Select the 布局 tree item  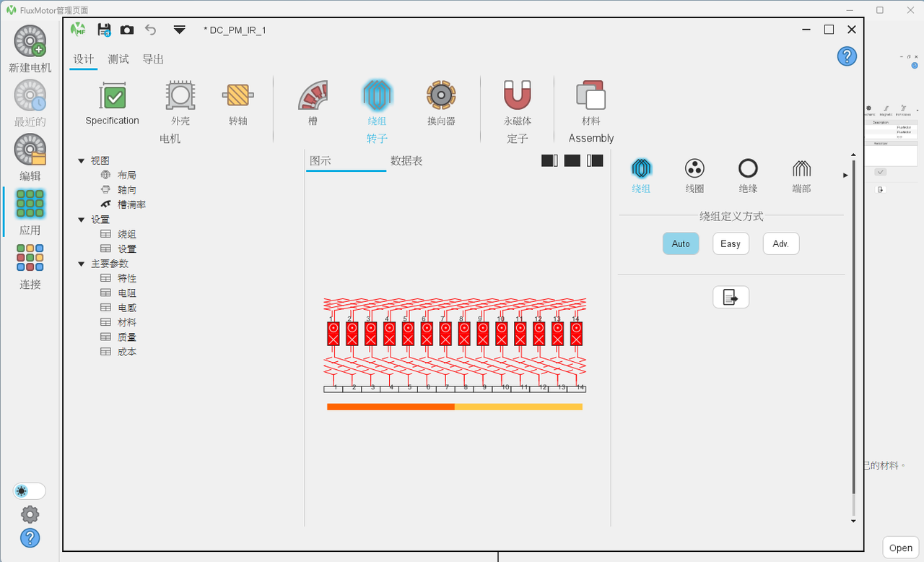point(126,175)
